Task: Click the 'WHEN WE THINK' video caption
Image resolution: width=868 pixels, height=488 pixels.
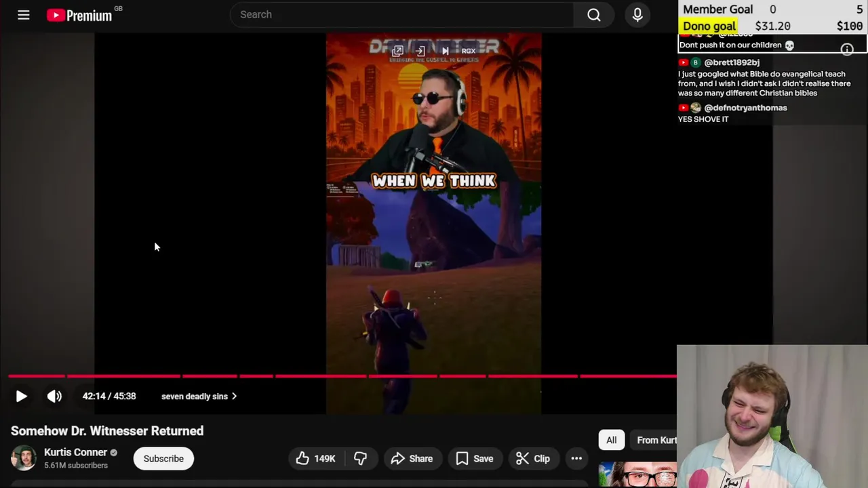Action: pos(434,181)
